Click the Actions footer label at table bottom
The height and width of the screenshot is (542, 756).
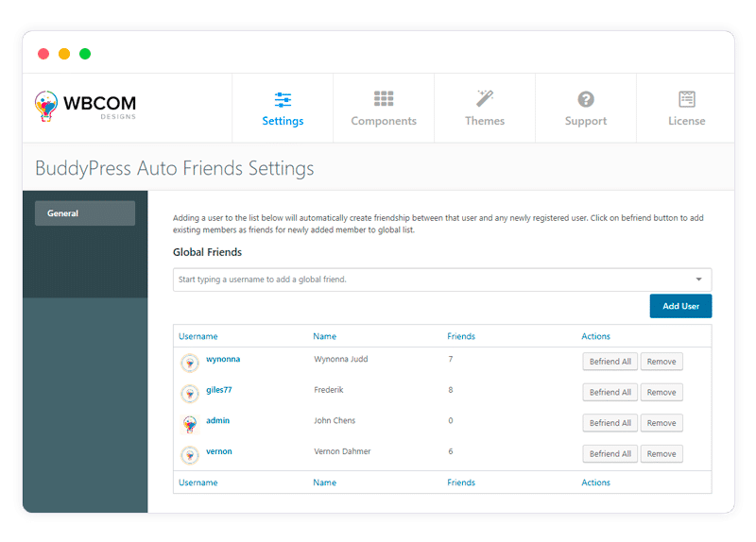tap(595, 483)
